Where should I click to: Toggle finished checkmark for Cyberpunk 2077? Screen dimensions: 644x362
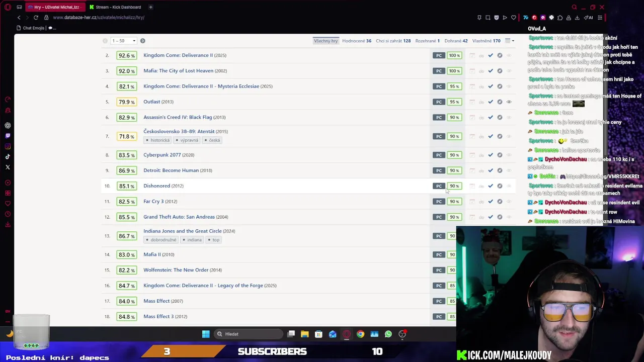pos(491,155)
